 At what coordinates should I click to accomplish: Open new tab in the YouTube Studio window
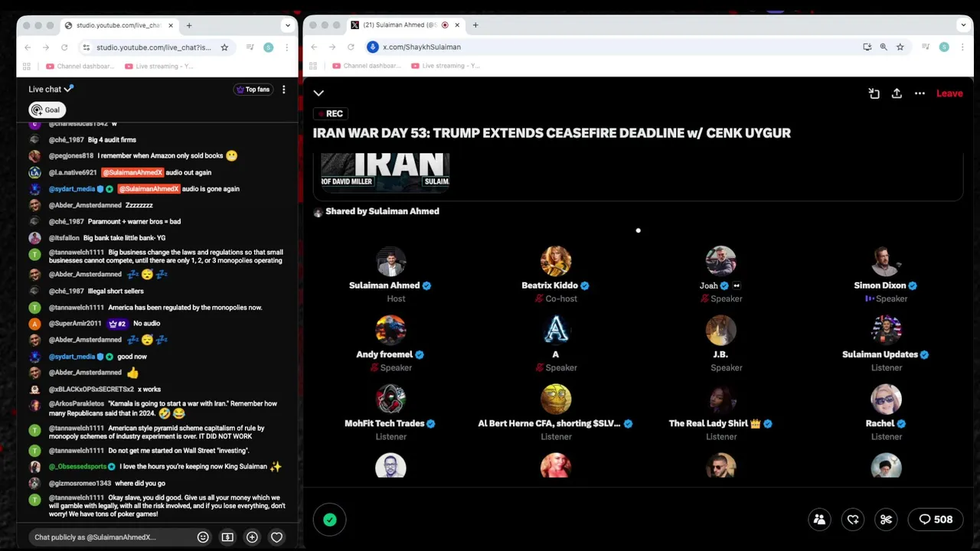tap(189, 25)
